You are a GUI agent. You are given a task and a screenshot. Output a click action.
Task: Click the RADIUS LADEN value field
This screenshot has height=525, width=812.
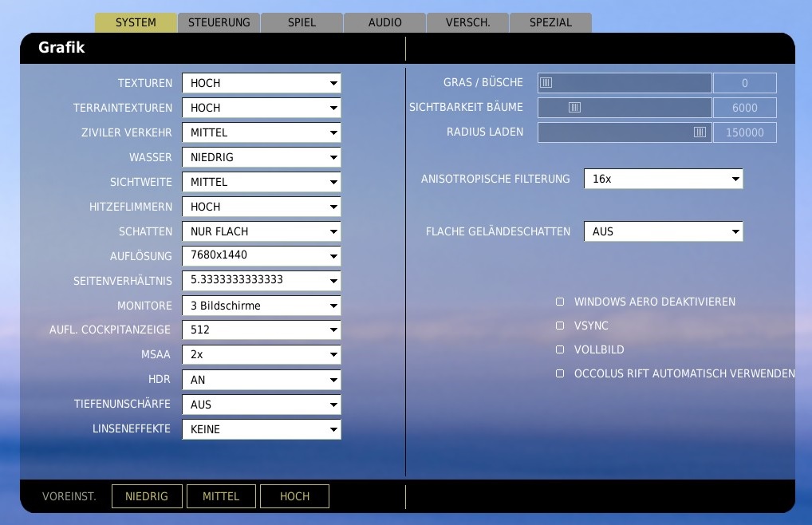[744, 132]
